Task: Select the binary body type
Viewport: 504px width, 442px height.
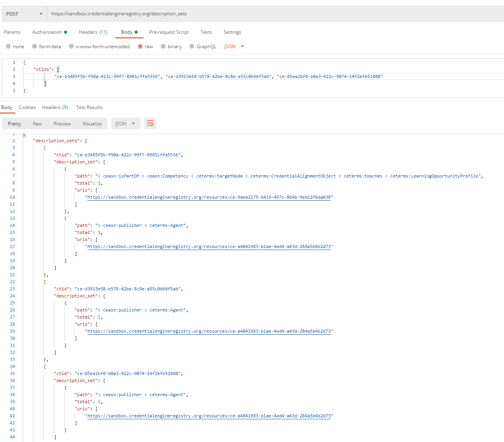Action: (x=163, y=46)
